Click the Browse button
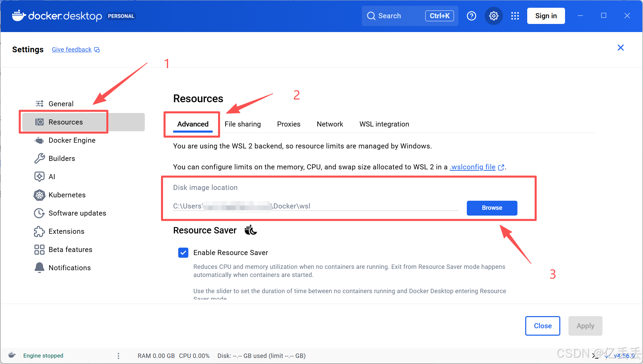 492,208
